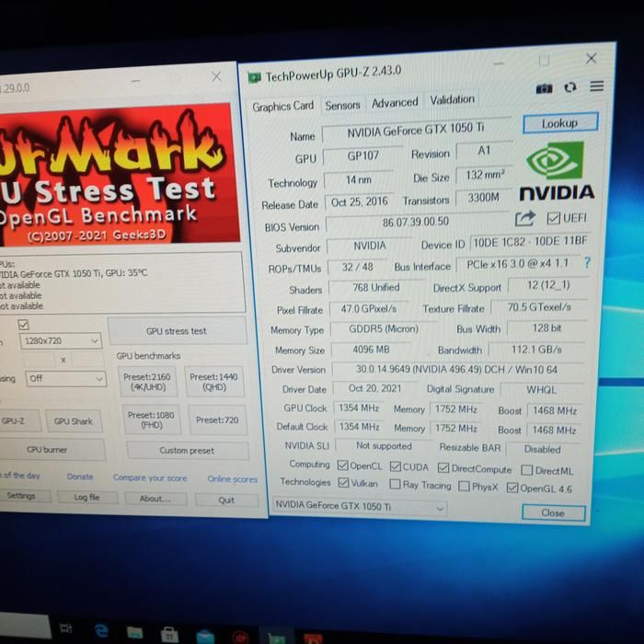Open the GPU selector dropdown at bottom

pos(360,506)
